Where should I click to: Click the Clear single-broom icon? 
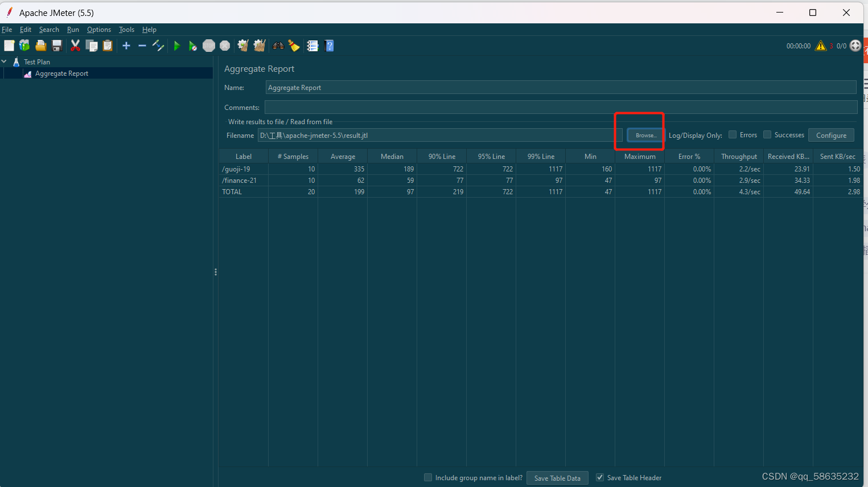(243, 46)
